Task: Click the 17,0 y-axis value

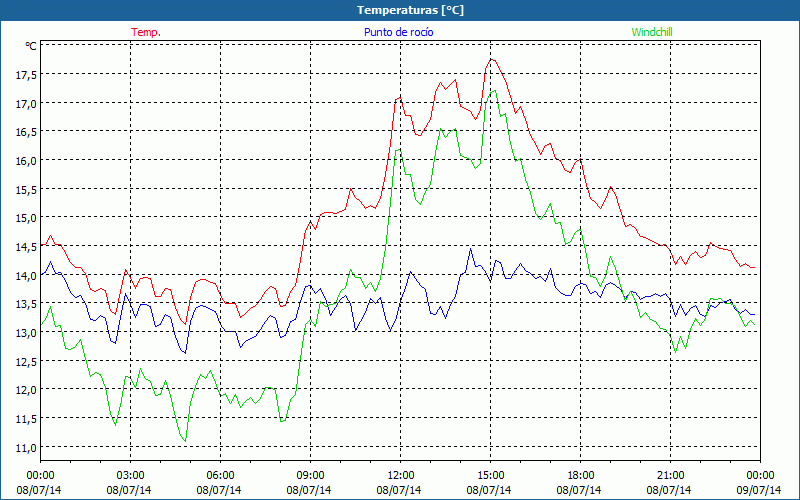Action: pyautogui.click(x=26, y=104)
